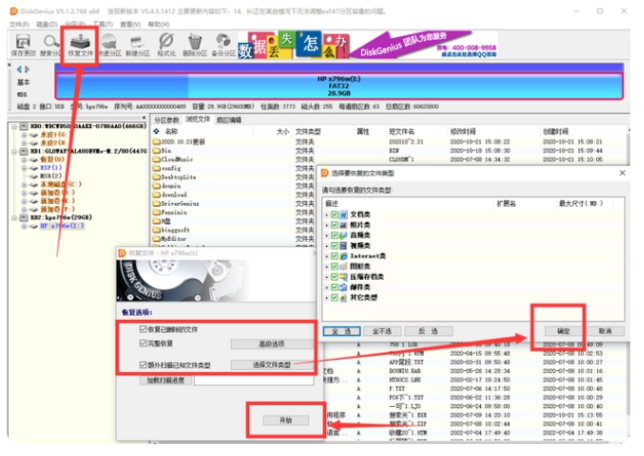Click the 加载扫描进度 button
The image size is (644, 456).
click(x=166, y=380)
